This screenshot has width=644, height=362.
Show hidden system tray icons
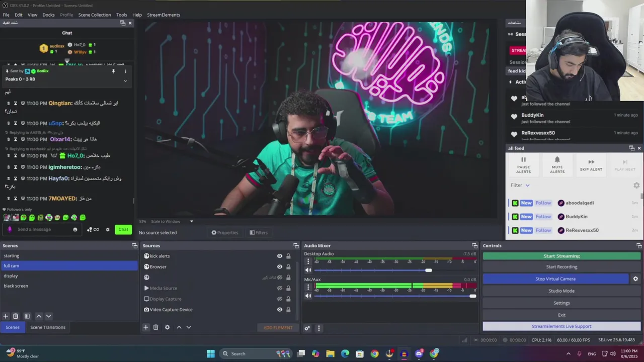coord(569,353)
